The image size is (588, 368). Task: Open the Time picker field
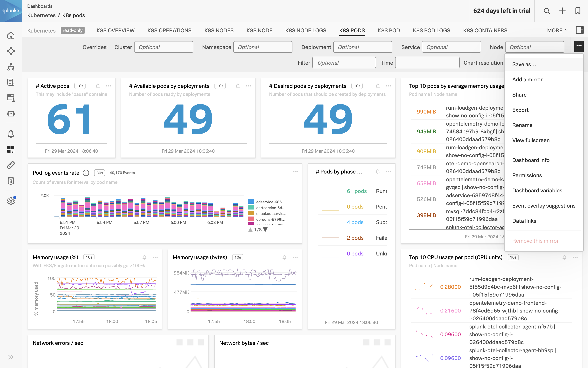427,63
